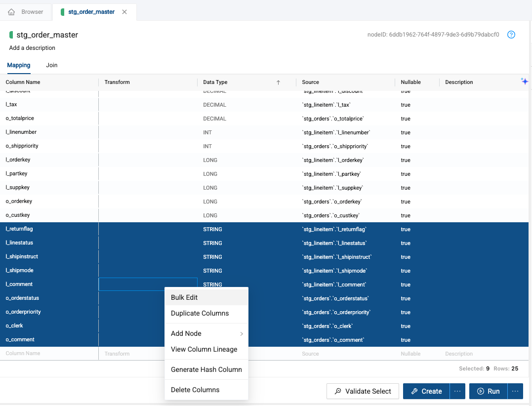Click the nullable true value for o_orderkey
The height and width of the screenshot is (406, 532).
pos(406,202)
